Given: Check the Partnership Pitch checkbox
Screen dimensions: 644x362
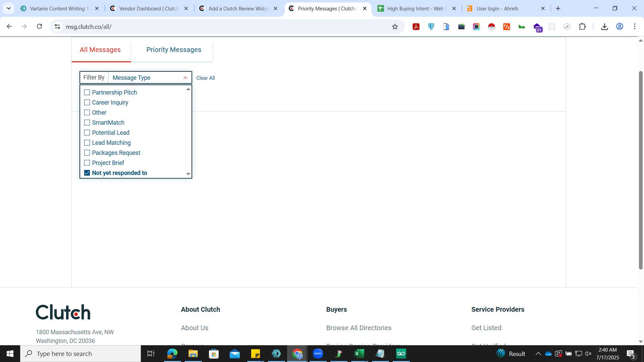Looking at the screenshot, I should (87, 93).
